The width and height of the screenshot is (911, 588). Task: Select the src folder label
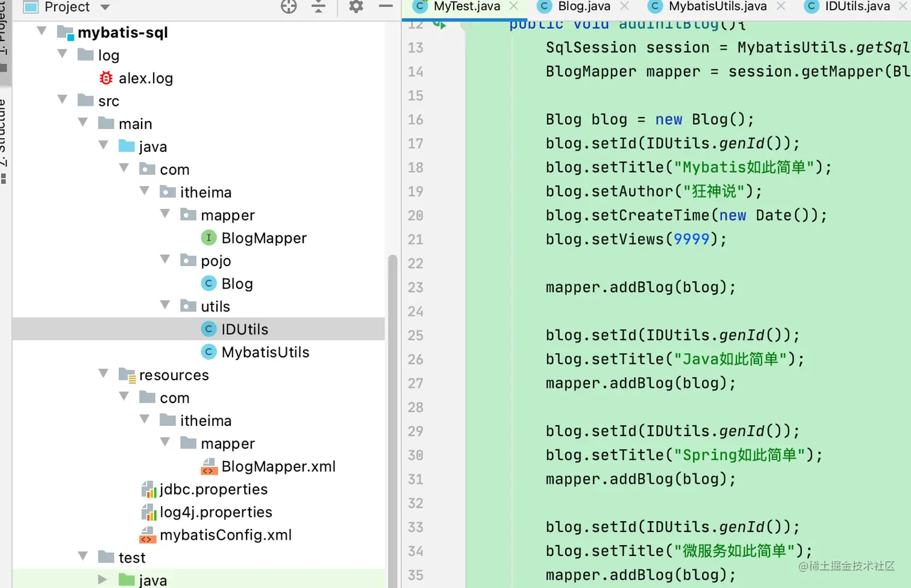tap(108, 101)
